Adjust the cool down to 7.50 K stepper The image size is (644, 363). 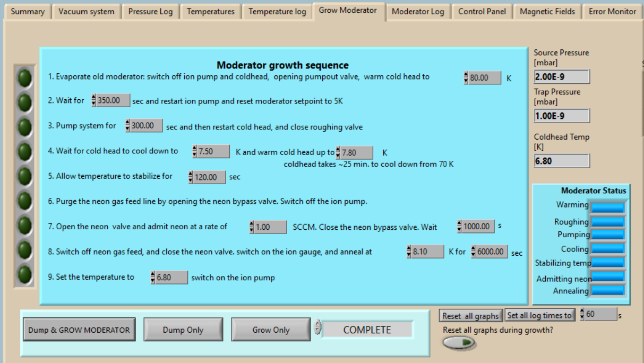click(x=194, y=151)
